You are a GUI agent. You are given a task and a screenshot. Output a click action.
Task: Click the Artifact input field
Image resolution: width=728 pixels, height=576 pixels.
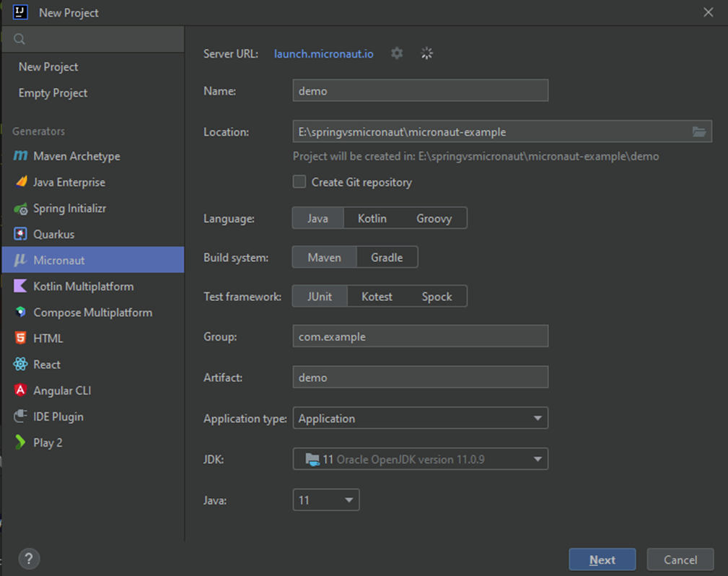click(x=420, y=377)
